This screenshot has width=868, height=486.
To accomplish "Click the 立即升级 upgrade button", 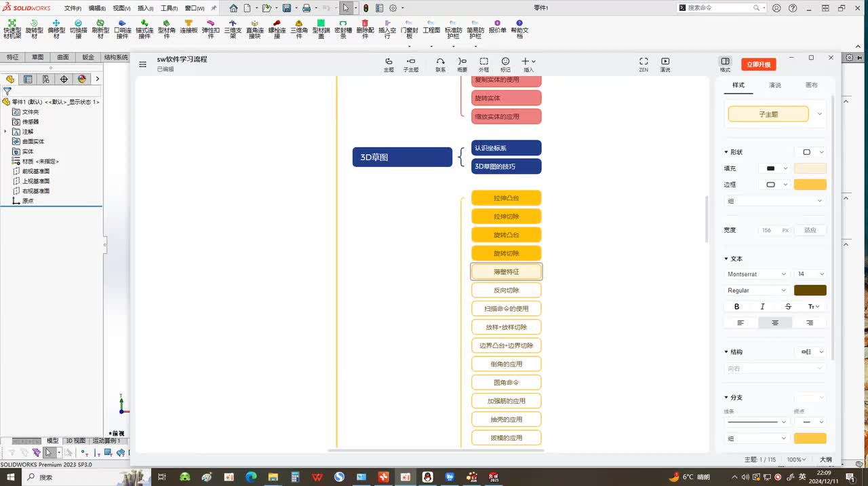I will (758, 64).
